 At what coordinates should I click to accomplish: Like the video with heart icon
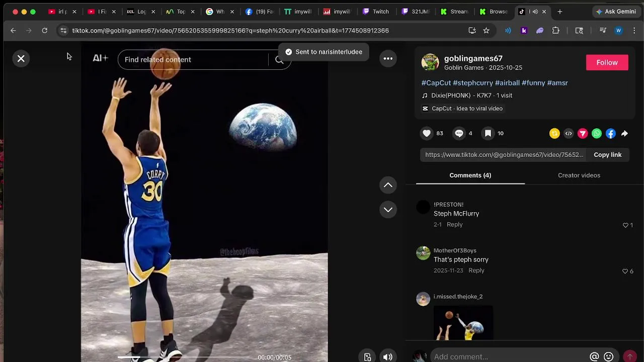tap(427, 133)
